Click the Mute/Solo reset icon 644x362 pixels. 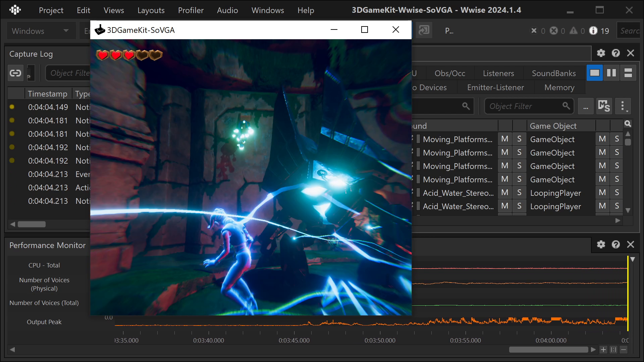click(x=604, y=106)
